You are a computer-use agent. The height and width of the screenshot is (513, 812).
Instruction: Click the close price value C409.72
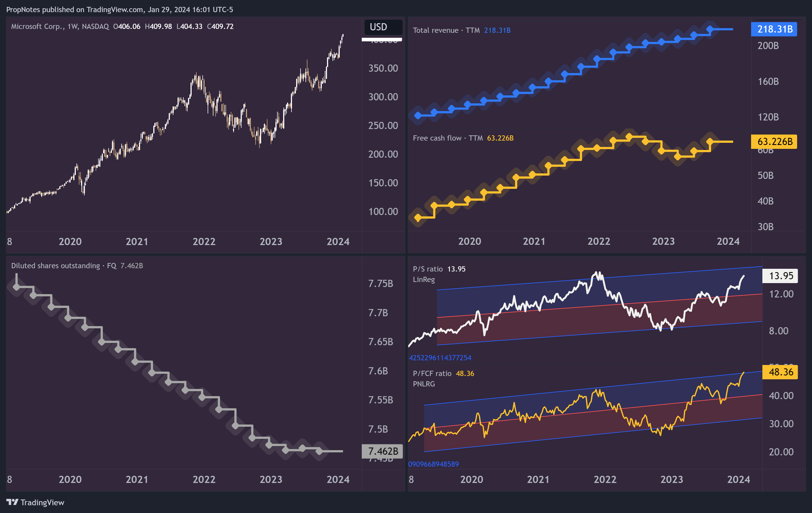coord(220,26)
